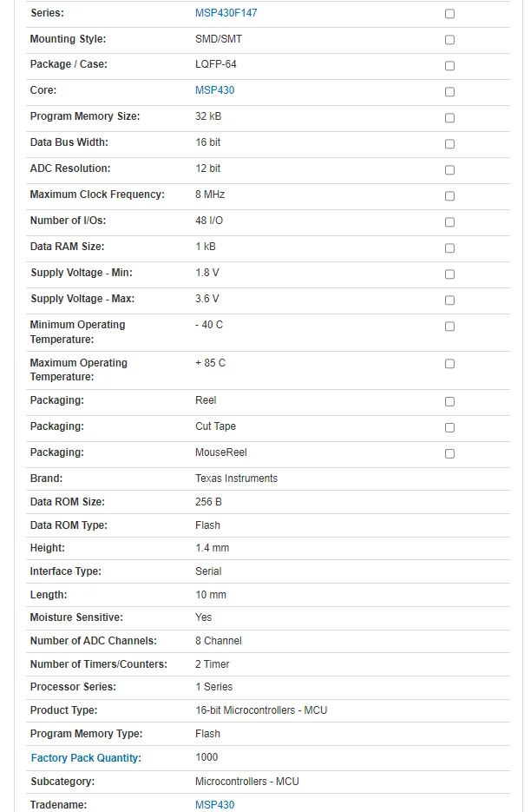Tick the MouseReel packaging checkbox

click(449, 454)
